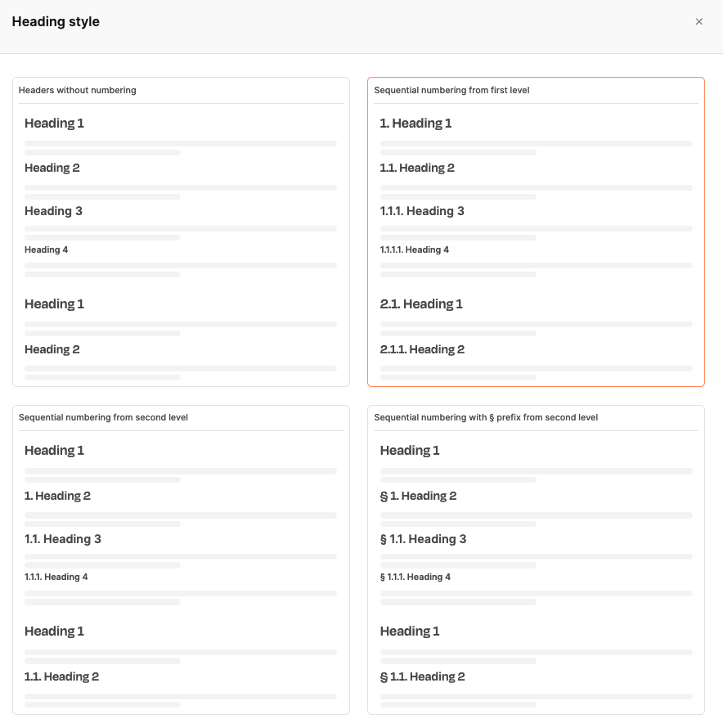This screenshot has width=723, height=728.
Task: Click the '§ 1.1. Heading 3' preview
Action: tap(423, 539)
